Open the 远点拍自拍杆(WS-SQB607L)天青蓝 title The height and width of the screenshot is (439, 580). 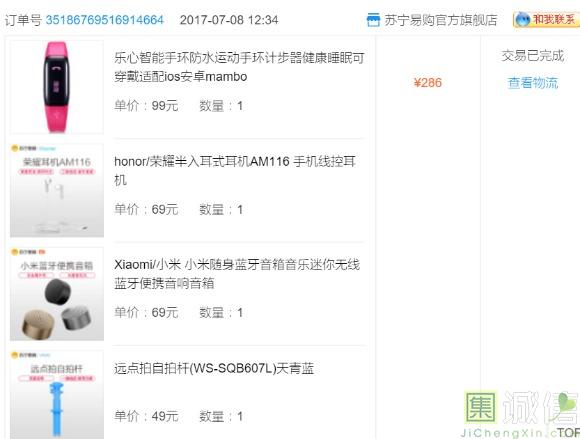(x=214, y=368)
